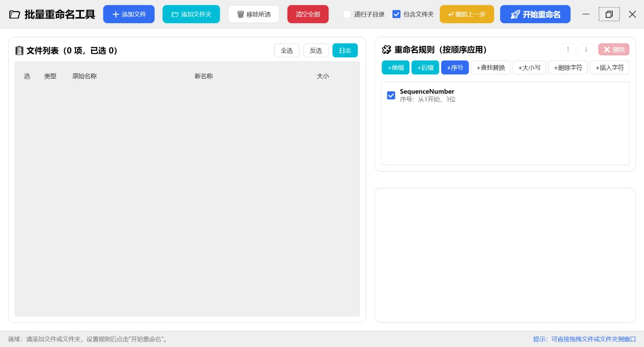Viewport: 644px width, 347px height.
Task: Add a case rule with +大小写
Action: 530,68
